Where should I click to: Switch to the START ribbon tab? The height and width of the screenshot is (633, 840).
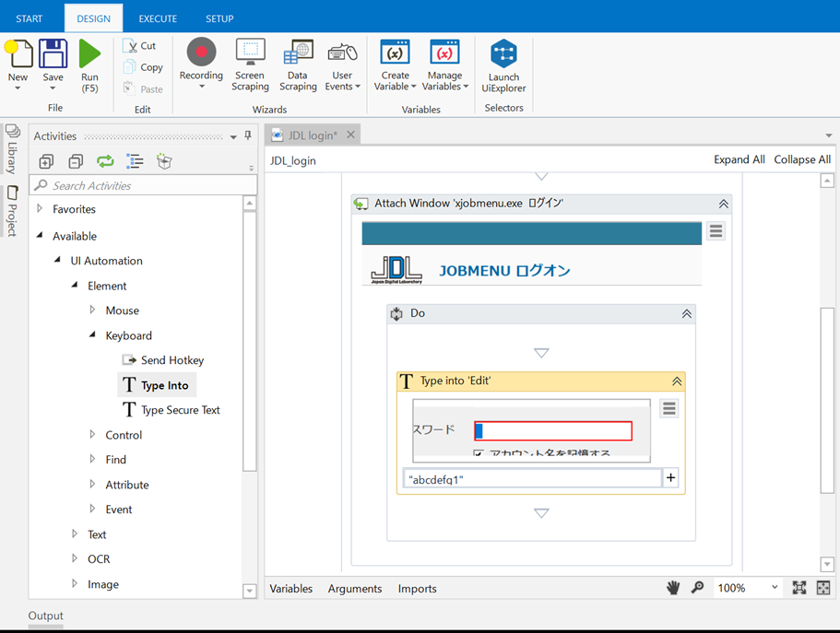[x=29, y=18]
